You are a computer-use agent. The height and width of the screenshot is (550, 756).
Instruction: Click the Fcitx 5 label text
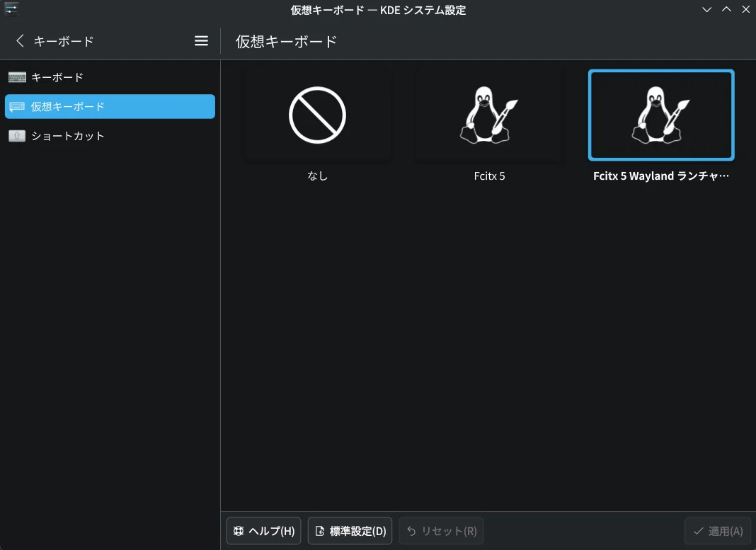coord(489,176)
